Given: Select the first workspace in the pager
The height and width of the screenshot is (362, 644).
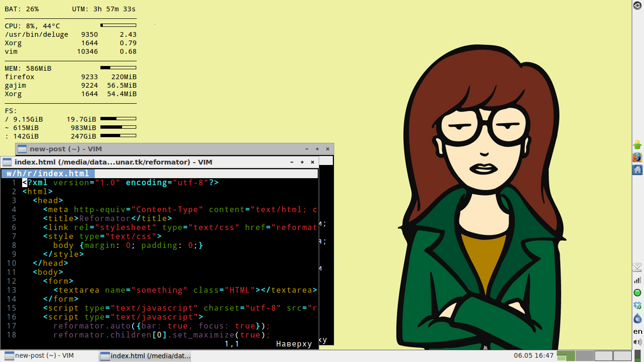Looking at the screenshot, I should [566, 356].
